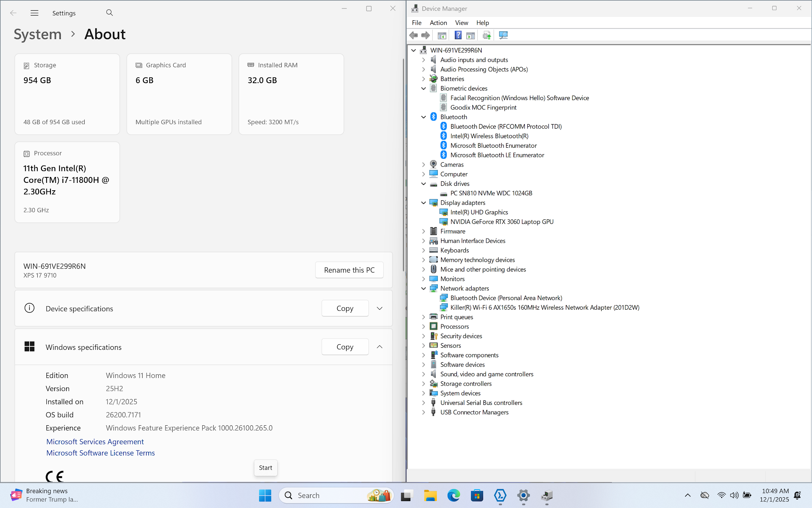Collapse the Bluetooth device category
The height and width of the screenshot is (508, 812).
(x=424, y=117)
